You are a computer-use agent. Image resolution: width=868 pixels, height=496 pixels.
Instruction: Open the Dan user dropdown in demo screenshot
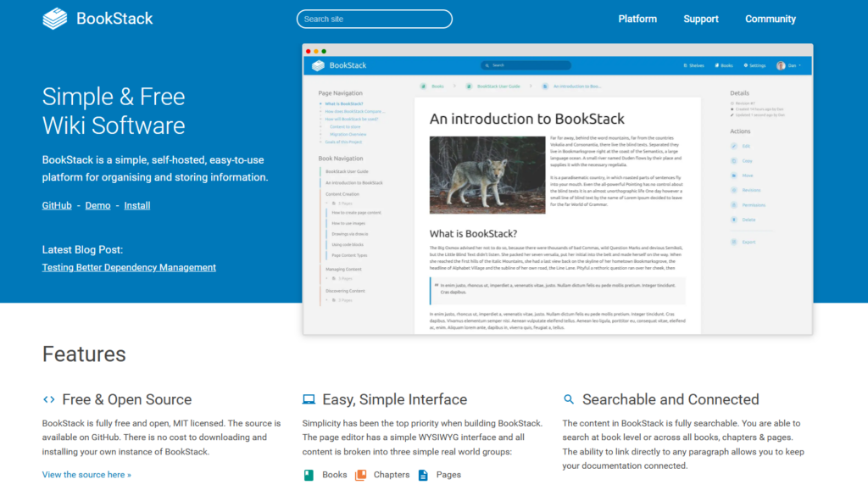pos(788,65)
